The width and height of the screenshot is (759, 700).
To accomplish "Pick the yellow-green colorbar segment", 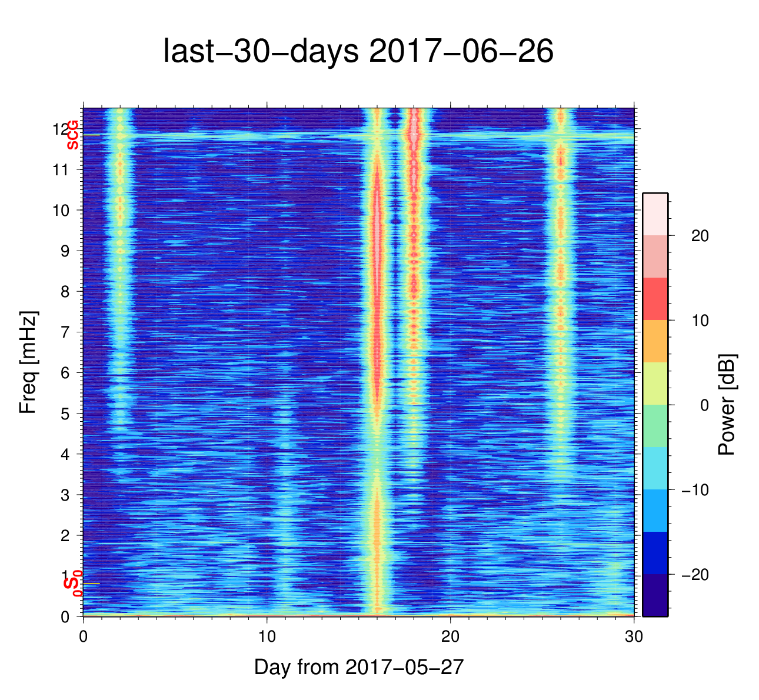I will click(655, 384).
